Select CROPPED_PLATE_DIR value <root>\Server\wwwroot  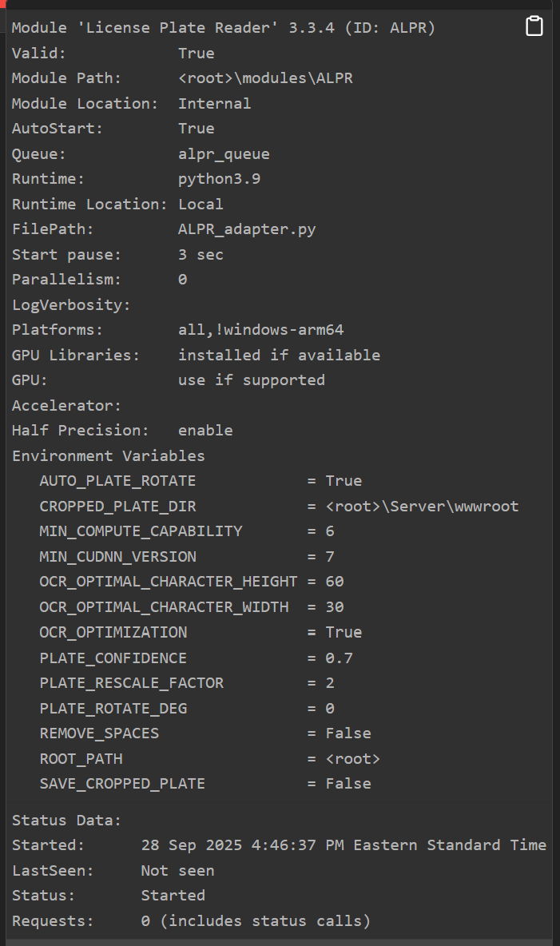coord(422,507)
